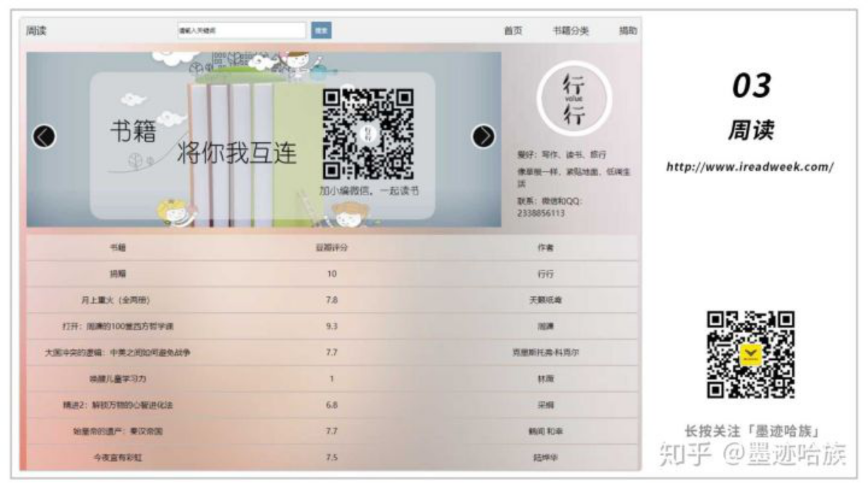Click the 周濂 cell in the 作者 column
The width and height of the screenshot is (868, 488).
coord(545,327)
